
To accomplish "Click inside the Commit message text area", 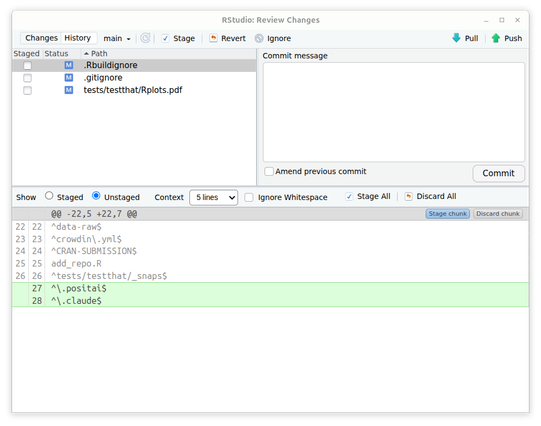I will coord(394,112).
